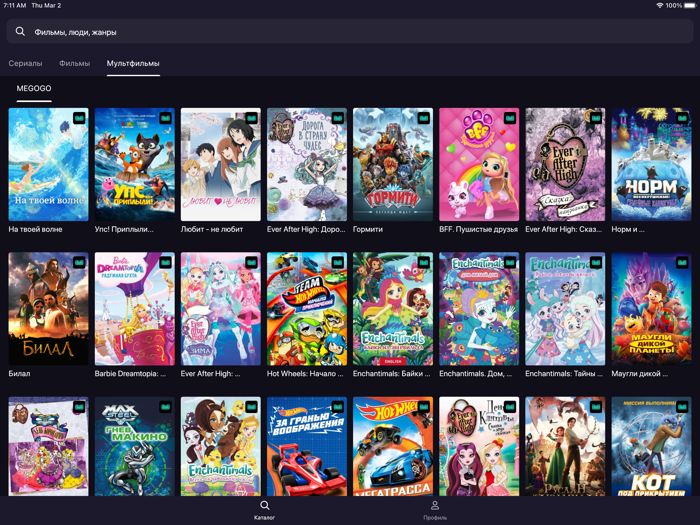Open 'Ever After High: Сказка' poster
This screenshot has height=525, width=700.
point(565,164)
